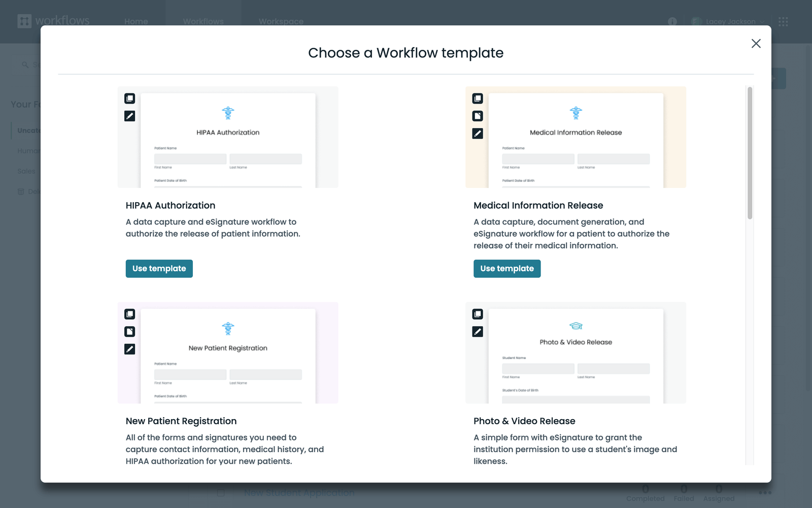Click the workflows logo icon top left
This screenshot has width=812, height=508.
click(24, 21)
